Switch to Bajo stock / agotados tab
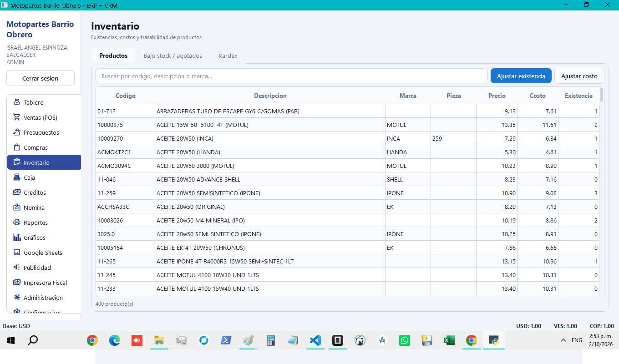619x364 pixels. (x=173, y=56)
